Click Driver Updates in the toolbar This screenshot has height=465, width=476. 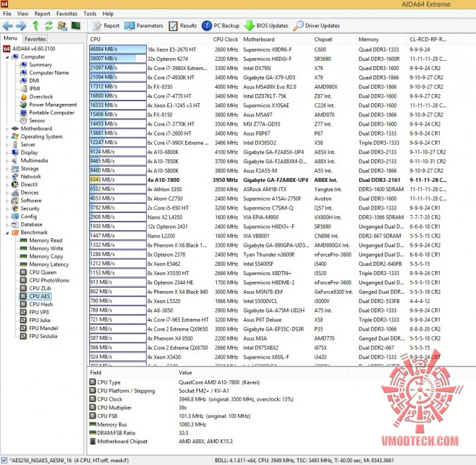[317, 26]
